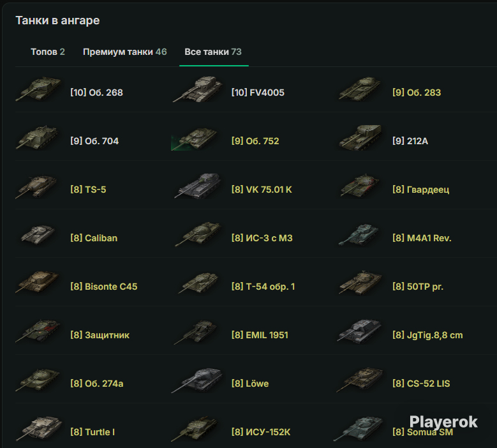Viewport: 497px width, 448px height.
Task: Click the CS-52 LIS tank image
Action: (359, 380)
